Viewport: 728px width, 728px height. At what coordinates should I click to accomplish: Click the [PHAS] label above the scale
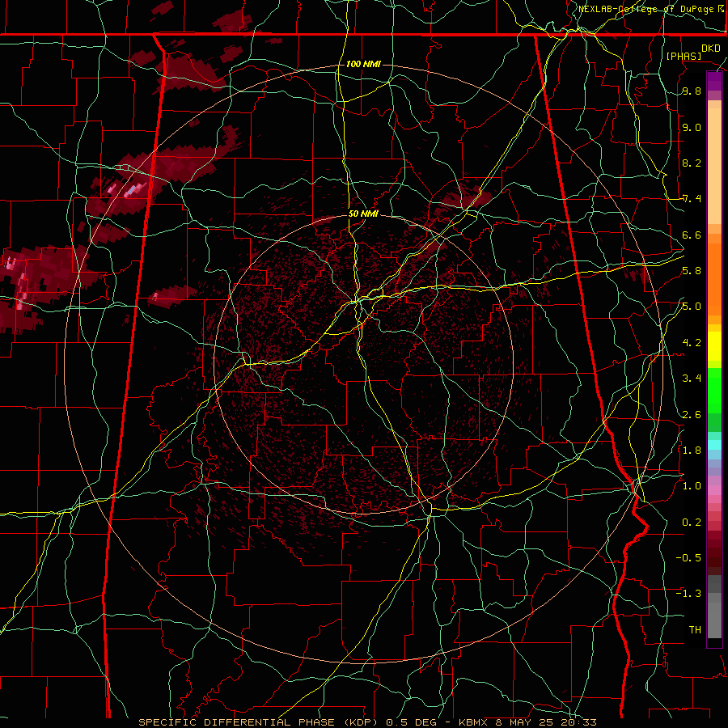pos(684,56)
